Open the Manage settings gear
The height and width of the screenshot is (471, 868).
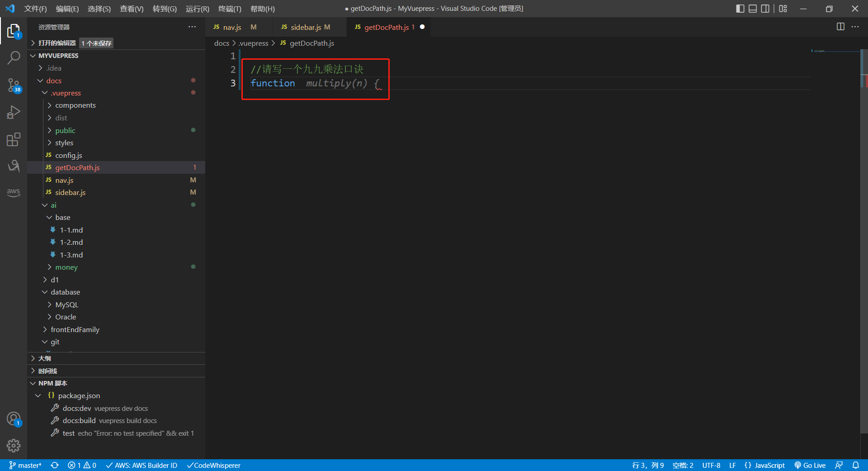pos(14,446)
